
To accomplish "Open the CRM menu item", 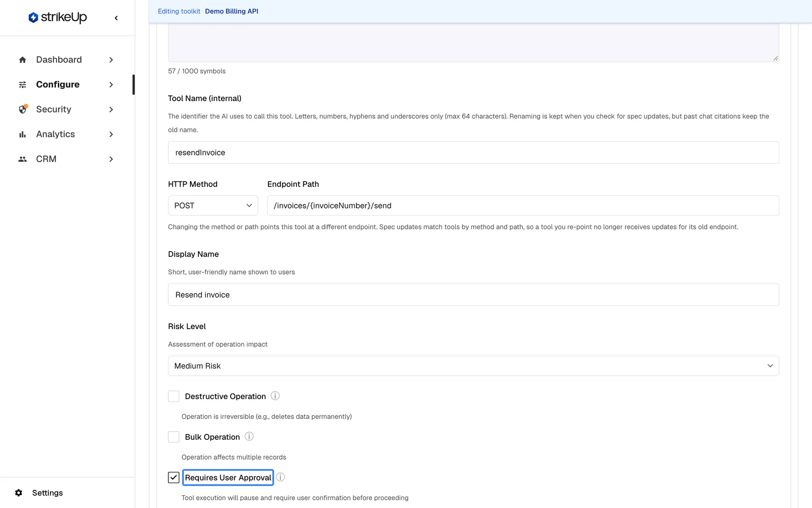I will (66, 159).
